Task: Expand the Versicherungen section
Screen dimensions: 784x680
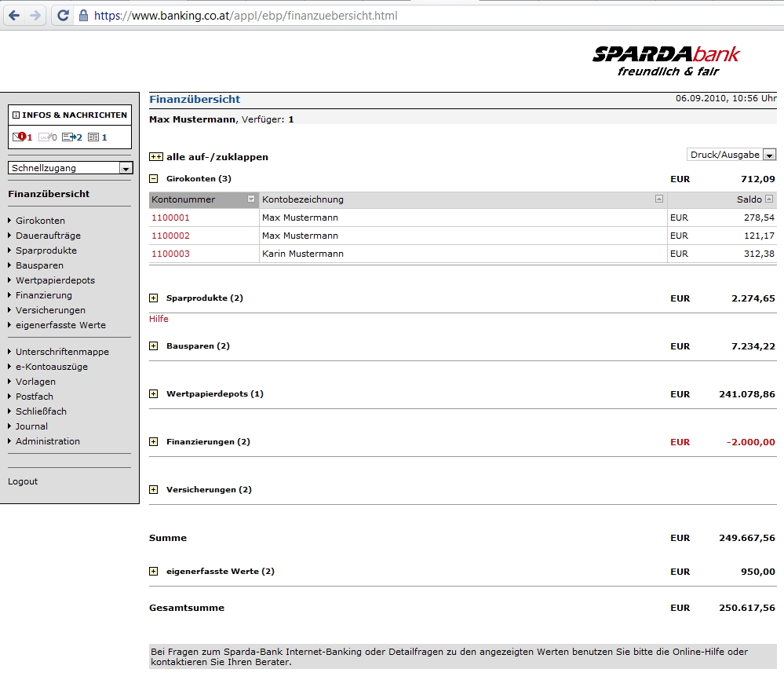Action: click(x=154, y=490)
